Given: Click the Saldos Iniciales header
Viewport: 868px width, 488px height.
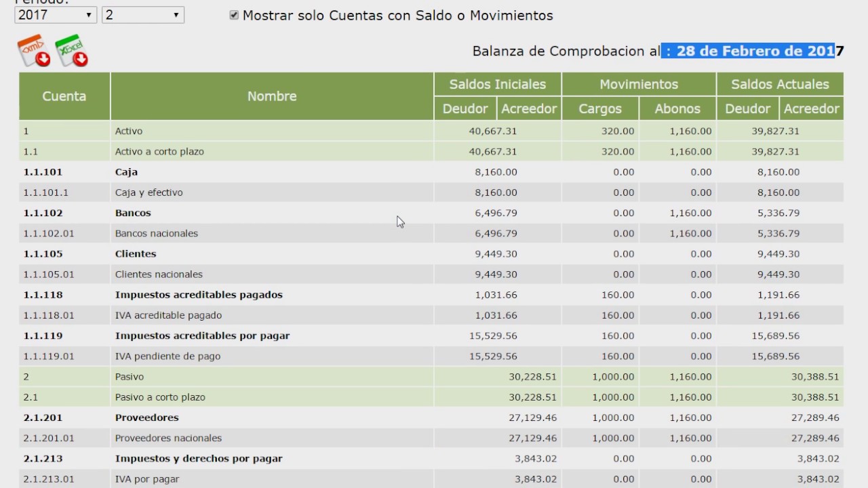Looking at the screenshot, I should pyautogui.click(x=498, y=84).
